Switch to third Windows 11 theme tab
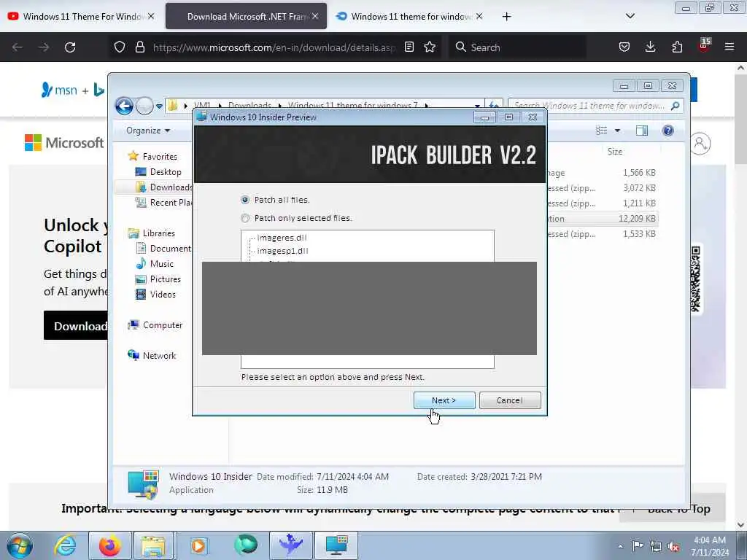 (409, 16)
